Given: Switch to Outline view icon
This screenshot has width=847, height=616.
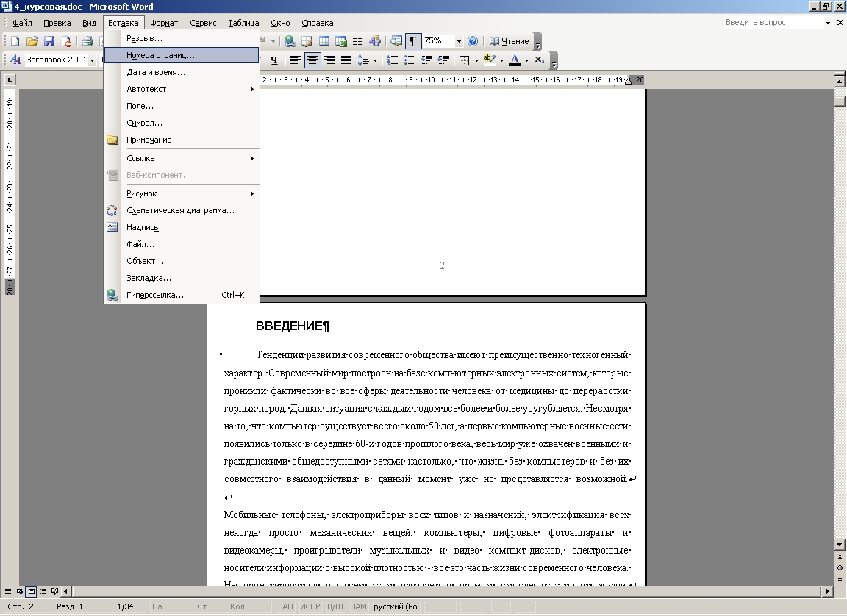Looking at the screenshot, I should pos(43,591).
